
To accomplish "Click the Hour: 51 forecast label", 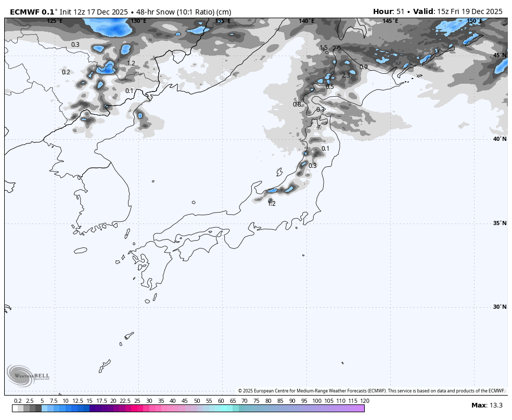I will pyautogui.click(x=389, y=11).
